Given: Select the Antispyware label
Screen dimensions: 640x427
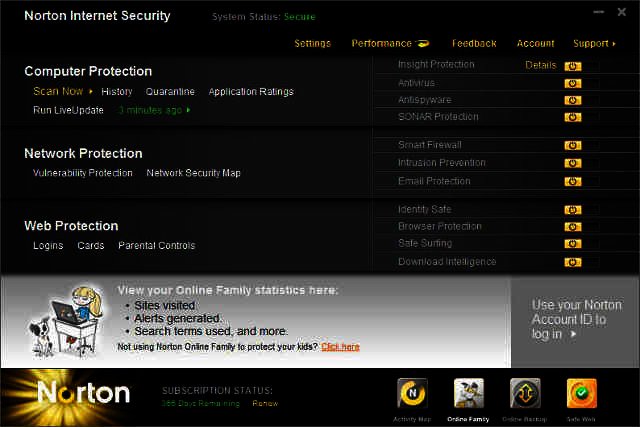Looking at the screenshot, I should [x=424, y=100].
